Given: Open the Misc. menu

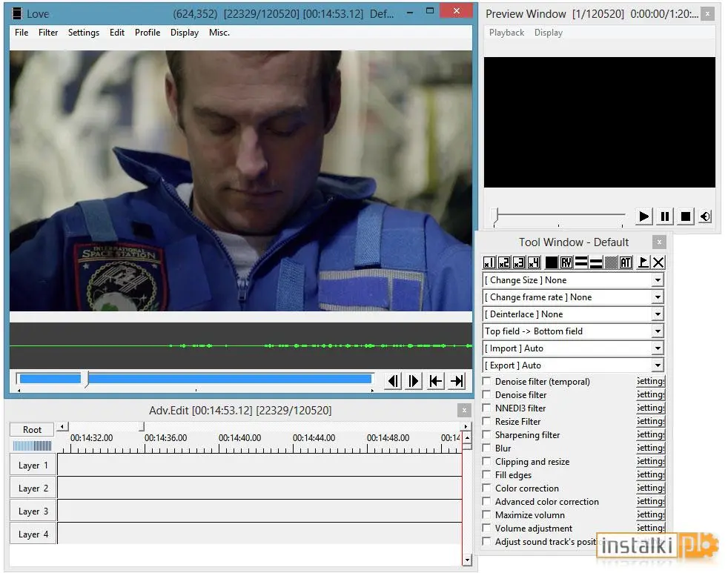Looking at the screenshot, I should pyautogui.click(x=219, y=33).
